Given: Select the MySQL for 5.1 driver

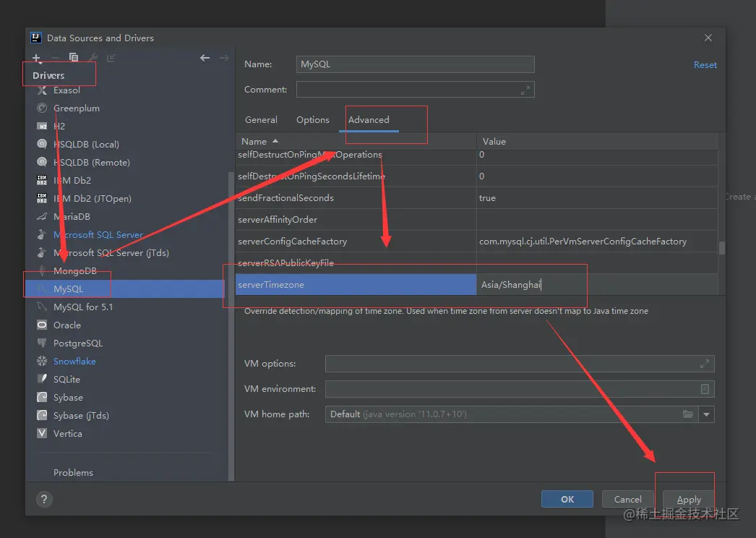Looking at the screenshot, I should click(83, 307).
